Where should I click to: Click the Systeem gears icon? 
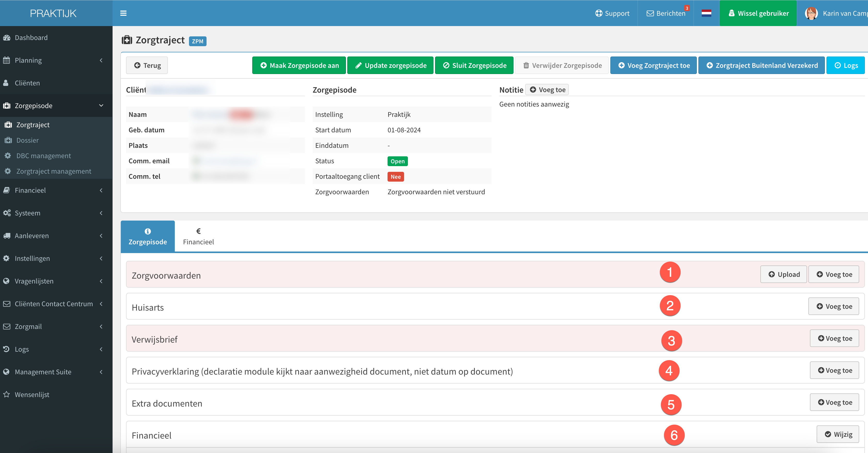7,213
